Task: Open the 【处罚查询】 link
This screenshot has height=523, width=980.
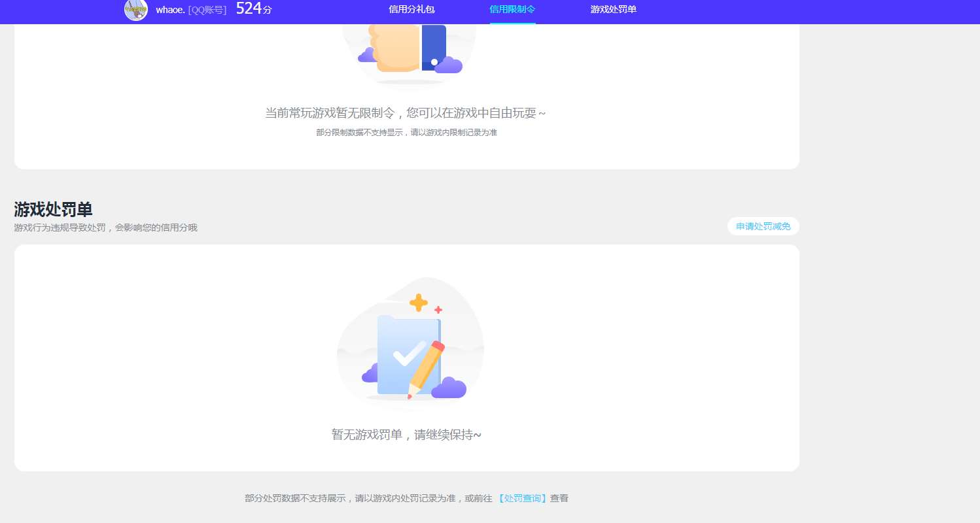Action: click(521, 498)
